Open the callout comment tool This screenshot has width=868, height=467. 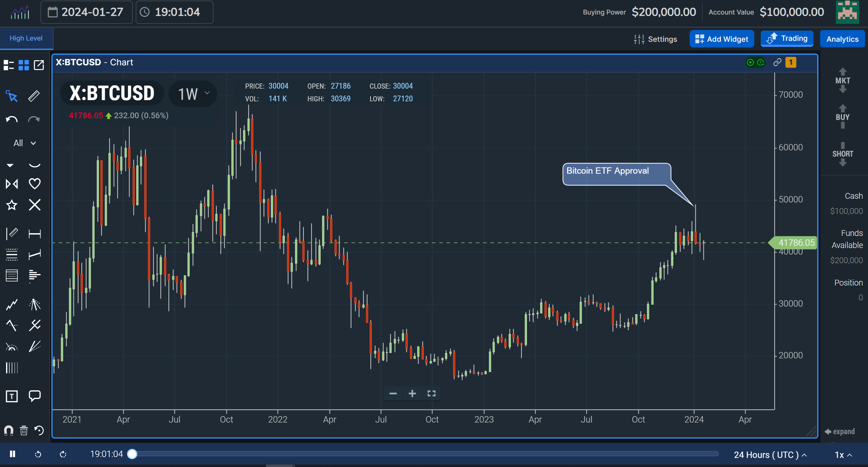pos(35,397)
